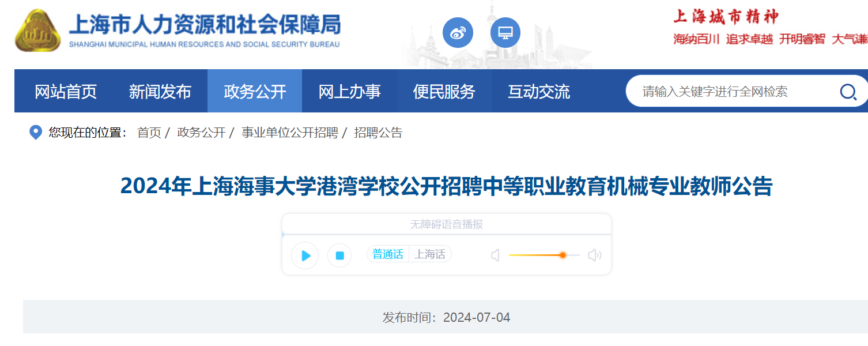Select 普通话 voice option
This screenshot has width=868, height=346.
pyautogui.click(x=388, y=254)
